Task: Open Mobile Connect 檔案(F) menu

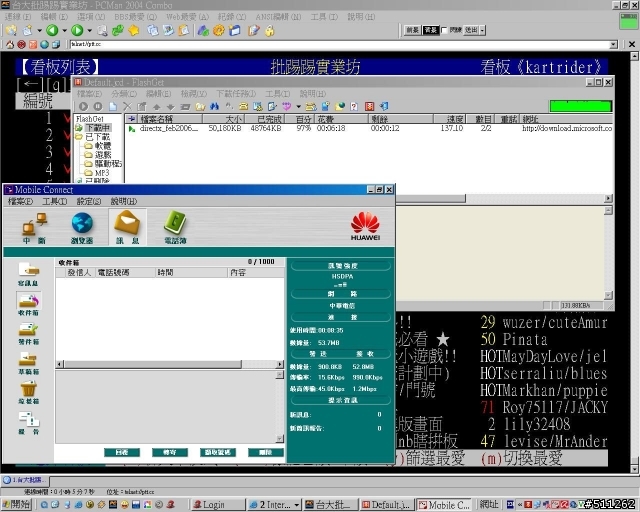Action: (20, 201)
